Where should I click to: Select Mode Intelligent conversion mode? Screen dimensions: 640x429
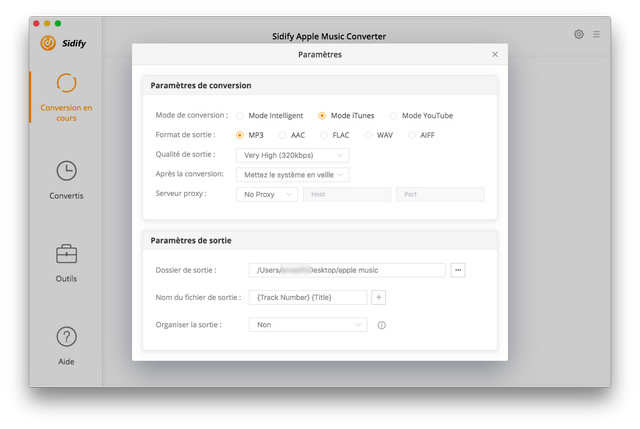pyautogui.click(x=240, y=115)
